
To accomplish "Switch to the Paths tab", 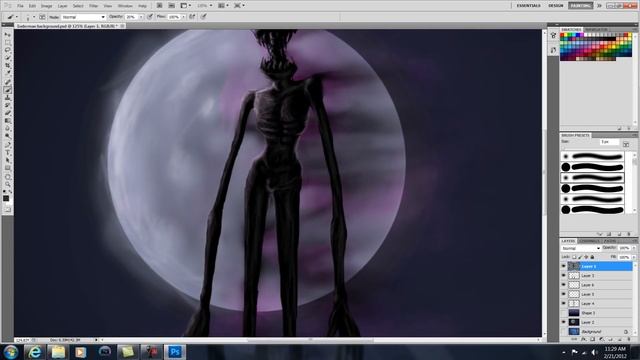I will point(610,241).
